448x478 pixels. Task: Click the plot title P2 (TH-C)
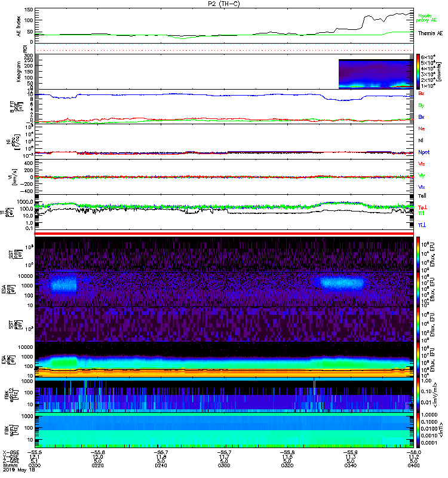[223, 4]
